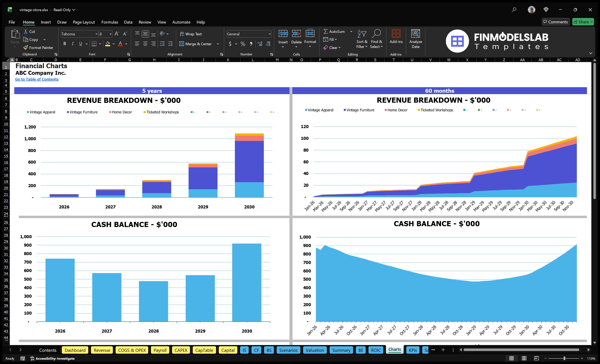Viewport: 600px width, 364px height.
Task: Click the AutoSum icon
Action: [326, 31]
